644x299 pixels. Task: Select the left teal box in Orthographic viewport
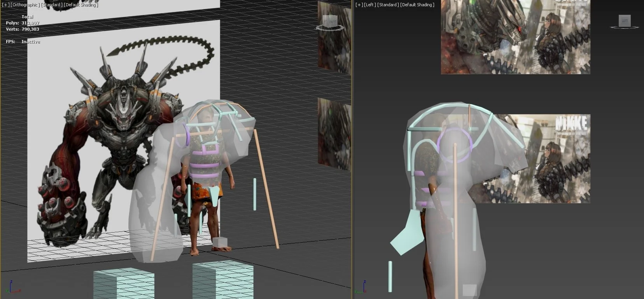[x=124, y=283]
